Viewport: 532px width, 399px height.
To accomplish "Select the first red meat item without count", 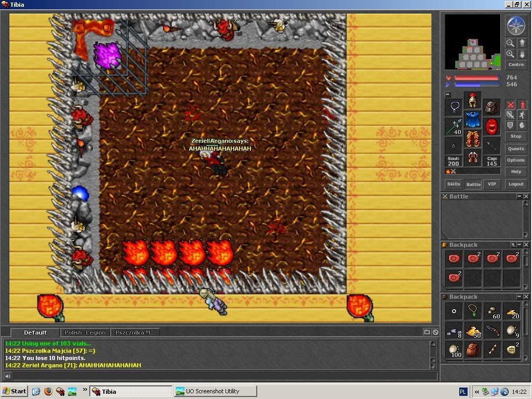I will coord(454,259).
